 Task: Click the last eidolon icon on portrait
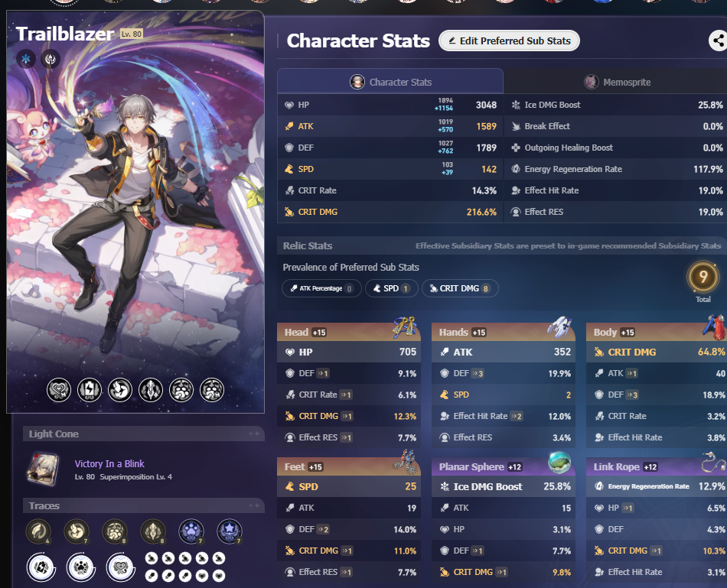212,390
